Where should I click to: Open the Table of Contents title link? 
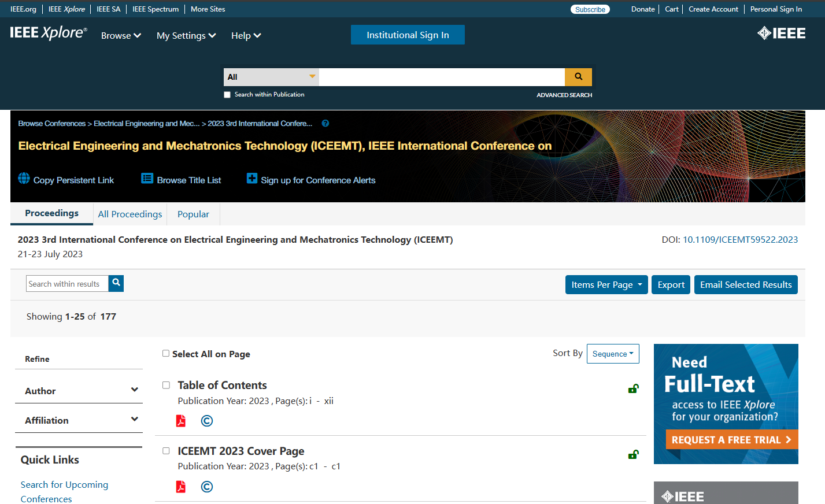point(222,385)
